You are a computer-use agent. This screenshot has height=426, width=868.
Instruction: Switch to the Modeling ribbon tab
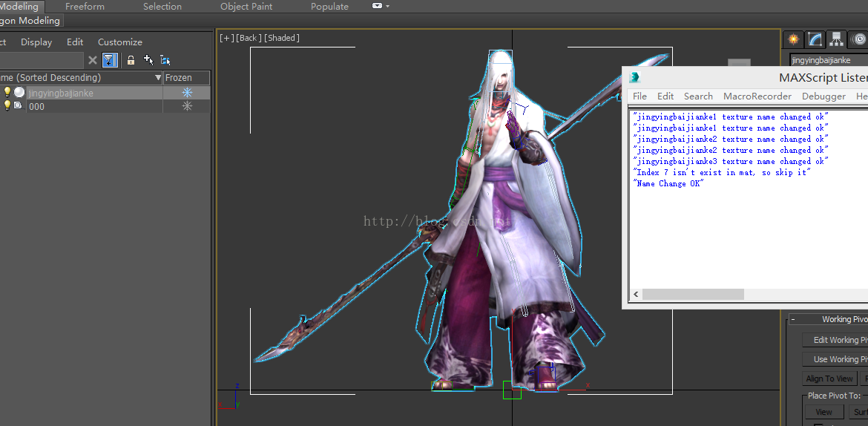(x=21, y=7)
